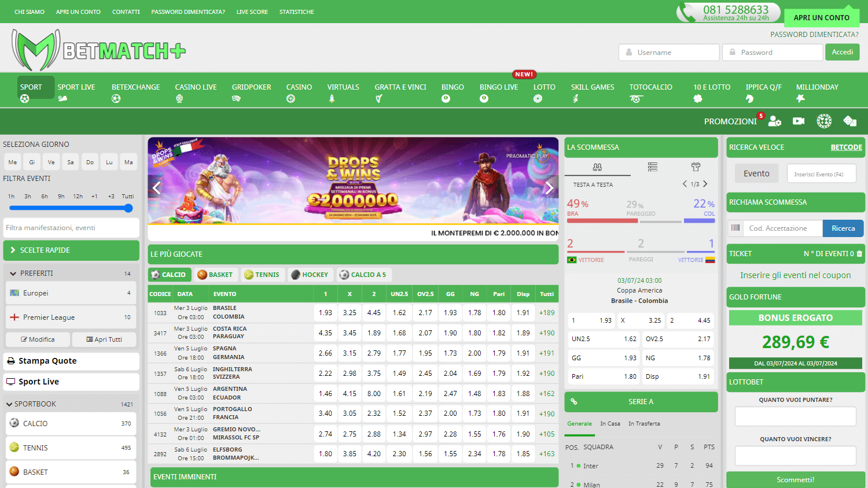
Task: Select day Lu in Seleziona Giorno
Action: (109, 162)
